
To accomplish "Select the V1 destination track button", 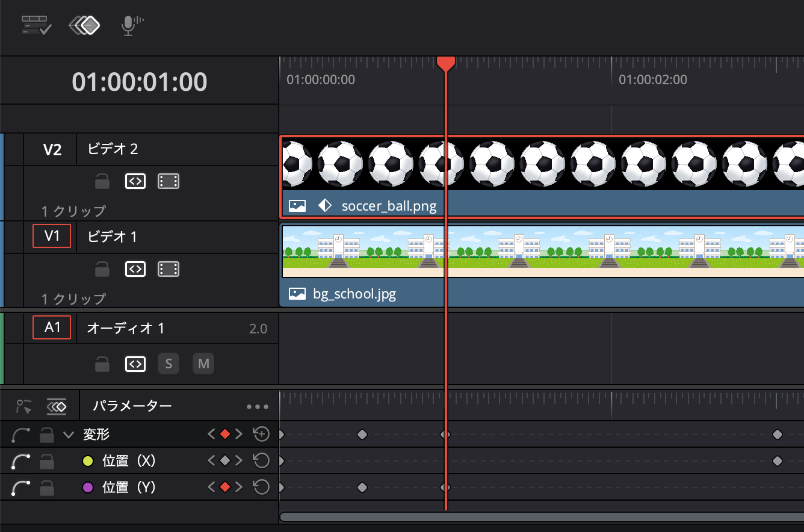I will 52,236.
